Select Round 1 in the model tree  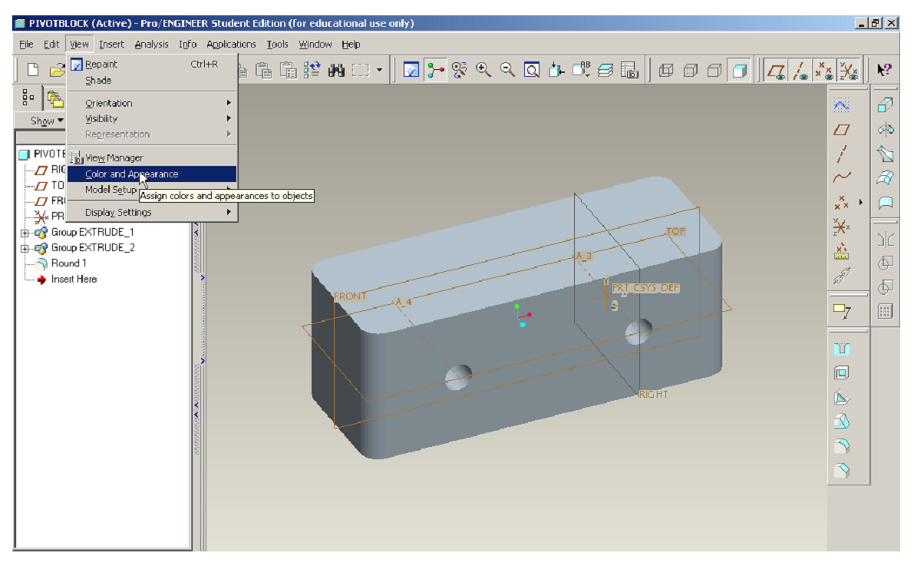pyautogui.click(x=69, y=263)
